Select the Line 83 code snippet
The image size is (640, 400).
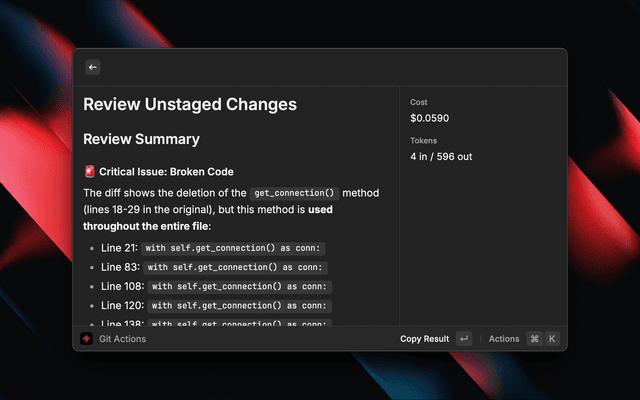click(x=236, y=267)
